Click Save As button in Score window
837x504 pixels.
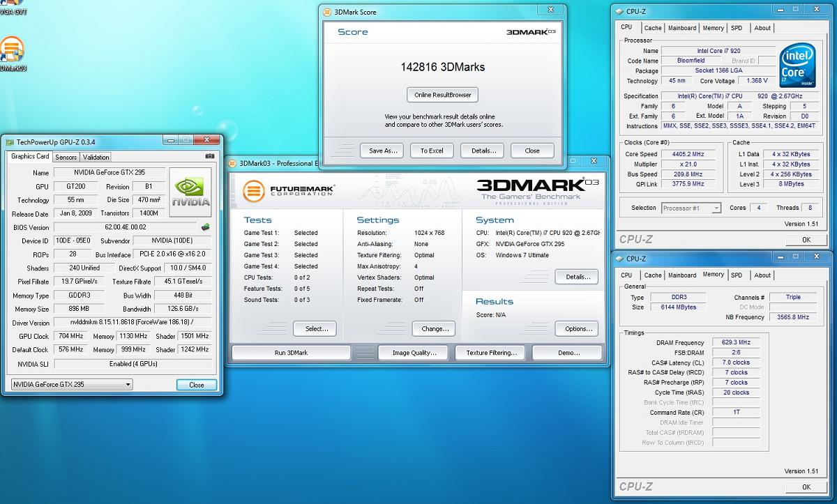tap(382, 150)
